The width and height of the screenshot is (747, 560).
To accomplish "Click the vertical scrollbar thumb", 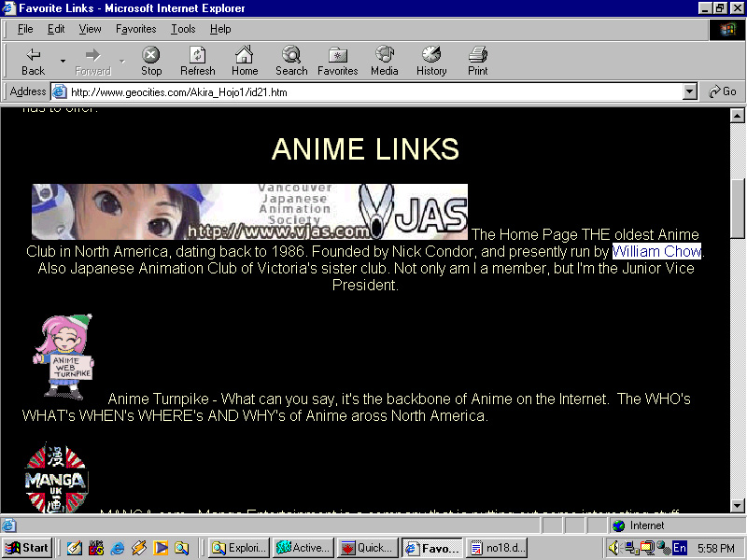I will point(737,208).
